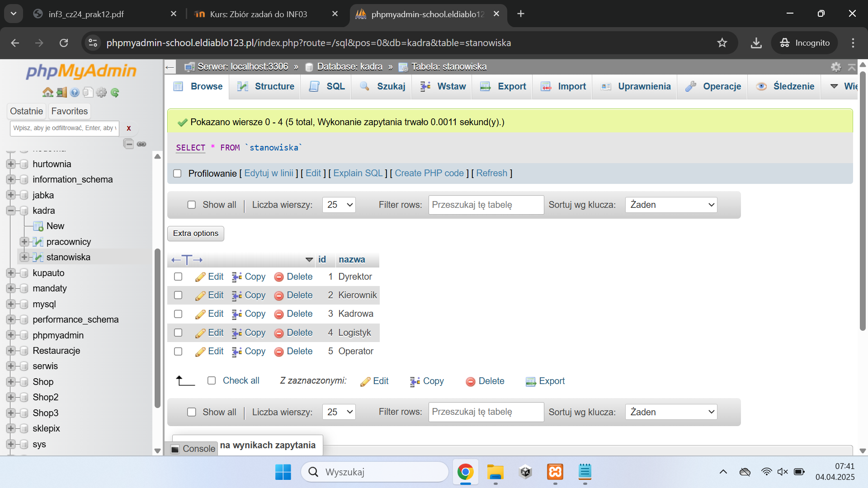Click the navigation panel vertical scrollbar
This screenshot has height=488, width=868.
(x=157, y=328)
